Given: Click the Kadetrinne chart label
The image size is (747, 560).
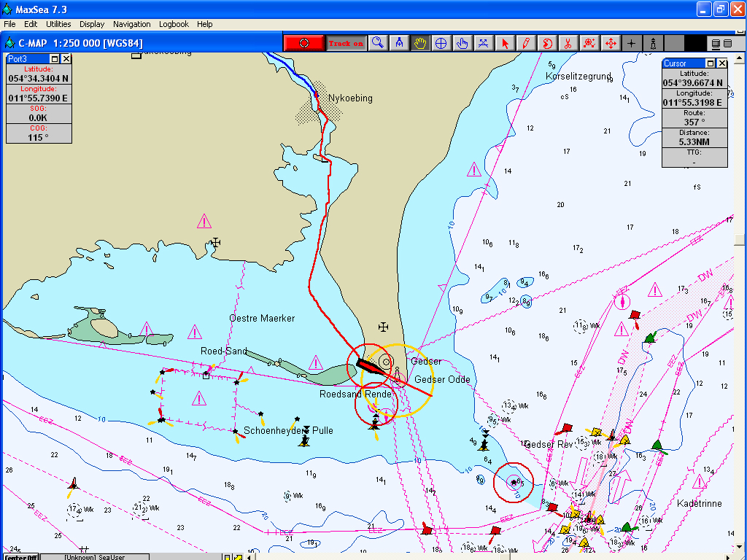Looking at the screenshot, I should point(699,503).
